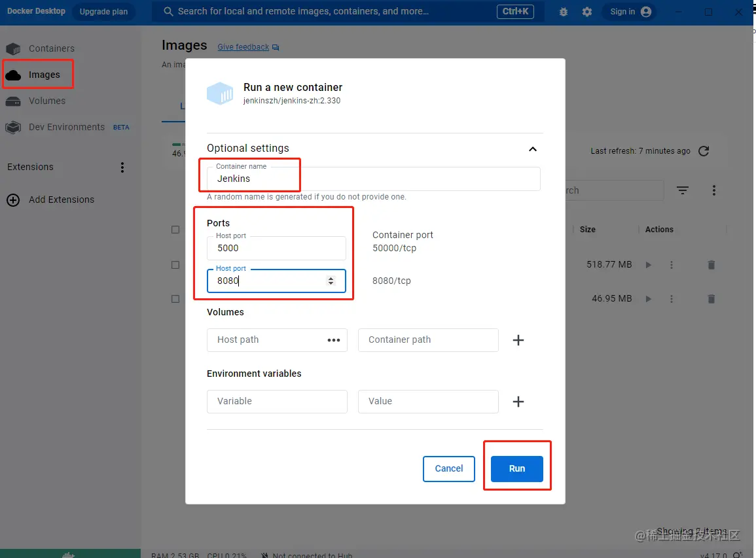
Task: Click the Upgrade plan button
Action: pos(103,12)
